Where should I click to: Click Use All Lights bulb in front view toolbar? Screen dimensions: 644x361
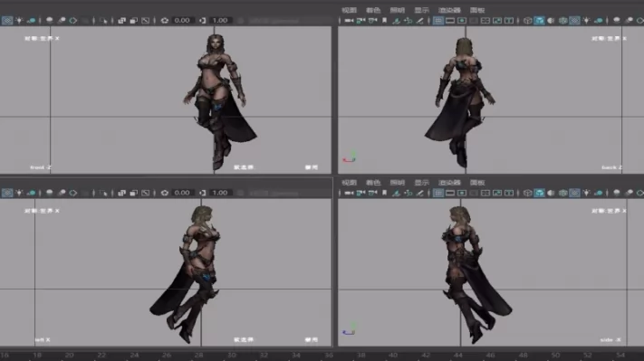point(19,21)
